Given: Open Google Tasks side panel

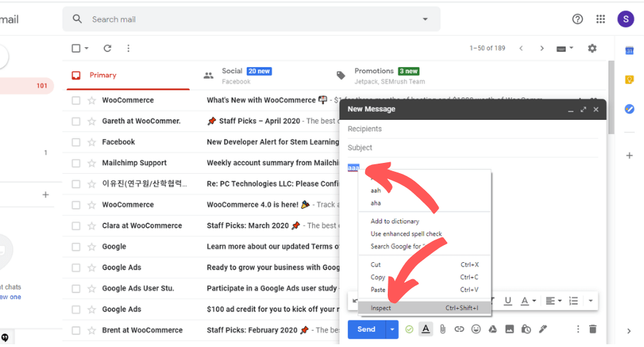Looking at the screenshot, I should 629,109.
